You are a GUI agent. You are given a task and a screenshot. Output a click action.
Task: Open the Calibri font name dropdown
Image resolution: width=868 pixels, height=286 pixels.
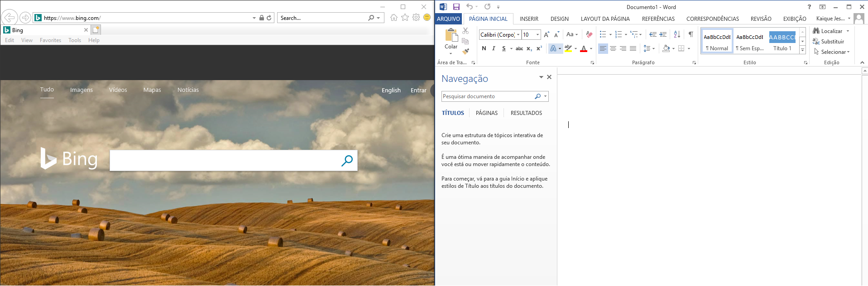tap(518, 35)
